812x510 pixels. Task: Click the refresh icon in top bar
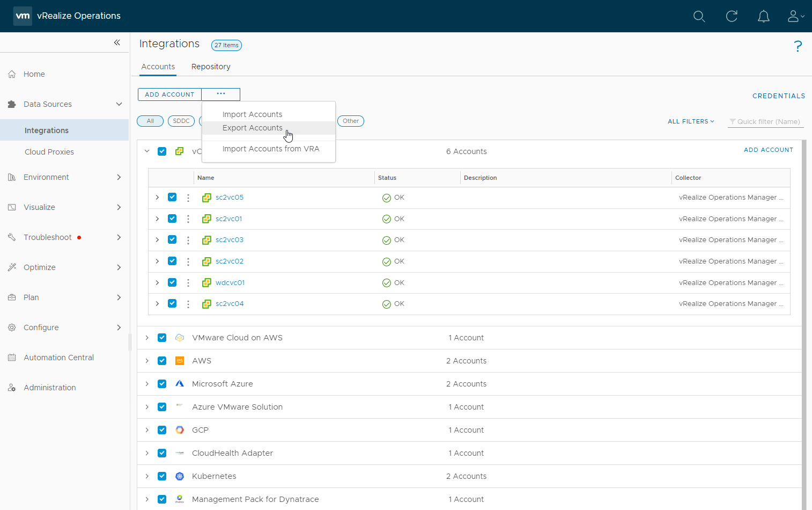(732, 17)
